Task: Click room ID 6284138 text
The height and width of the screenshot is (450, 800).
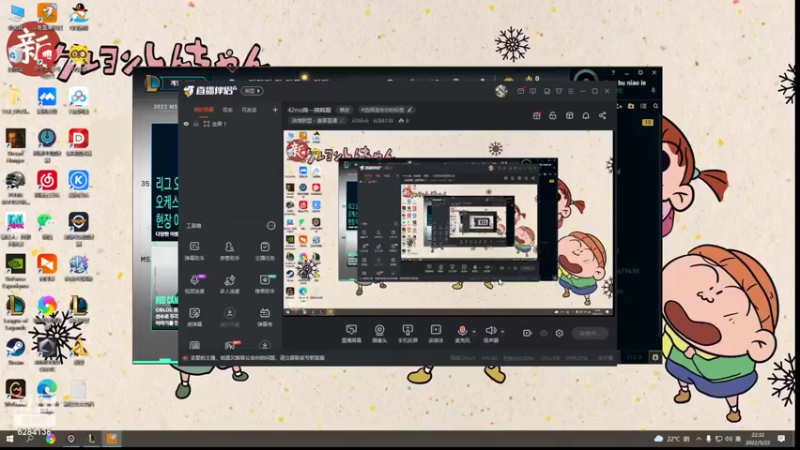Action: coord(383,121)
